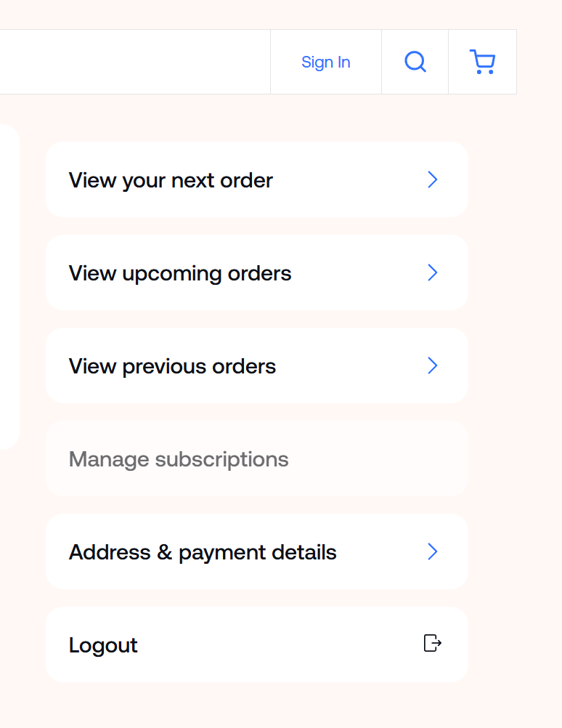Open the shopping cart
Image resolution: width=562 pixels, height=728 pixels.
[x=482, y=62]
